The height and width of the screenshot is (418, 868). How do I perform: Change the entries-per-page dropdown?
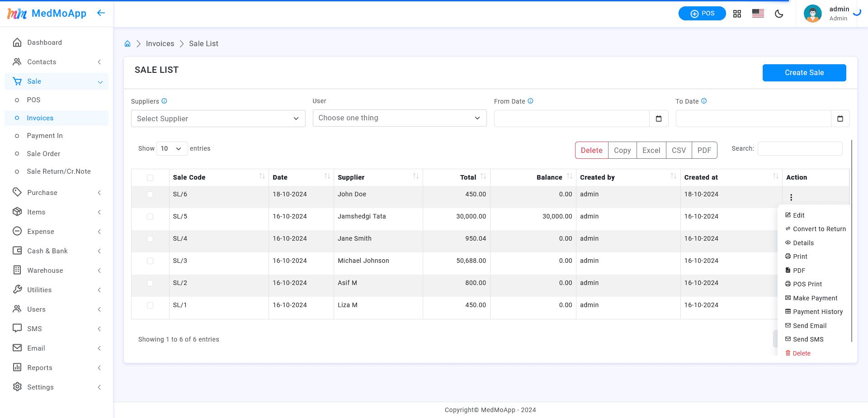click(172, 148)
